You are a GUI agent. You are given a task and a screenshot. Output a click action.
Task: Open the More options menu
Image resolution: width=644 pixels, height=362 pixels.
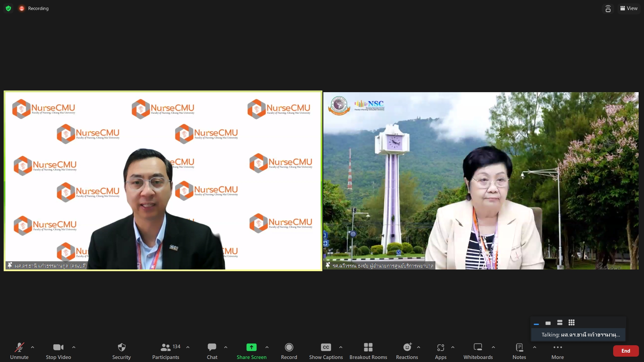point(557,351)
